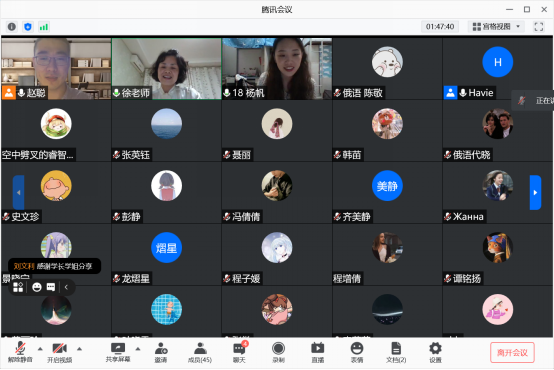
Task: Expand video options arrow beside camera
Action: pos(79,349)
